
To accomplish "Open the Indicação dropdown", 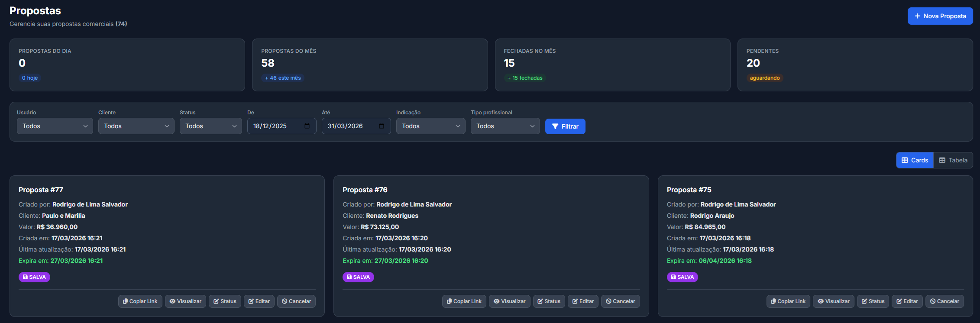I will coord(431,126).
